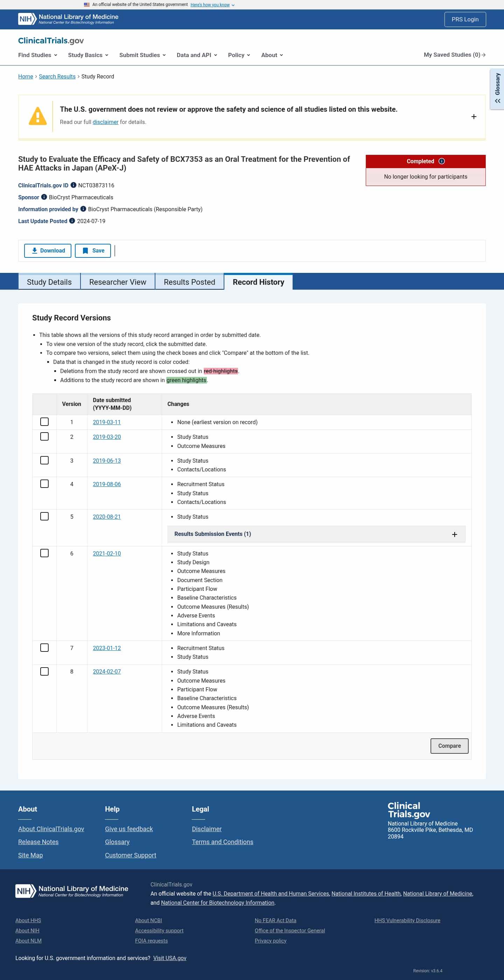Check the box for version 4
This screenshot has height=980, width=504.
pyautogui.click(x=44, y=484)
